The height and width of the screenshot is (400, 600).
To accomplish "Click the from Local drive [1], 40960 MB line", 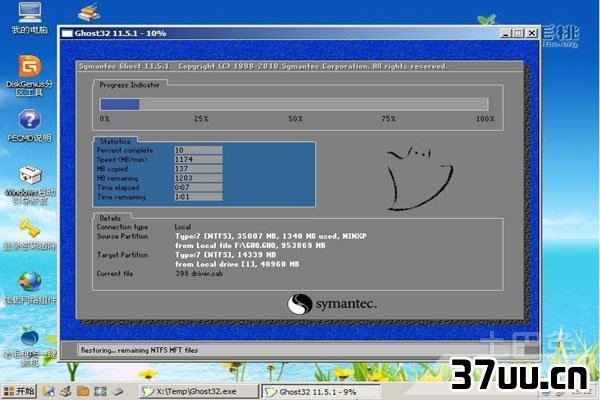I will 237,264.
